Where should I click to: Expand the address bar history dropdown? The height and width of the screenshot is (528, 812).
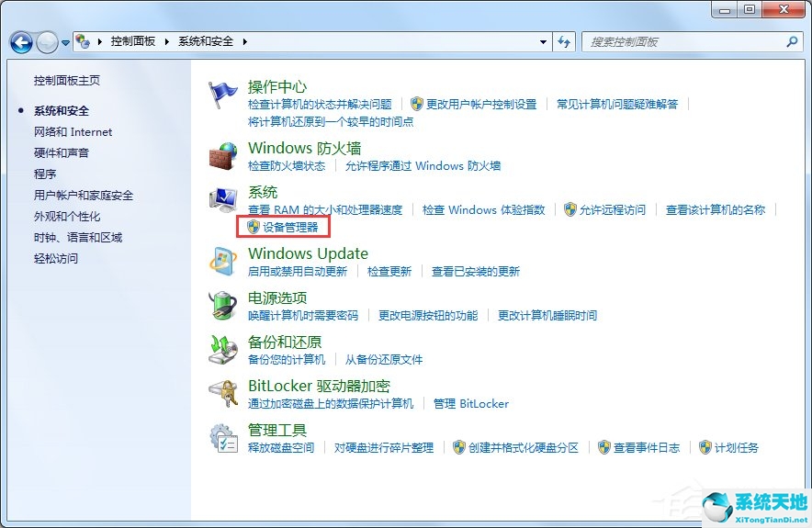pos(544,42)
